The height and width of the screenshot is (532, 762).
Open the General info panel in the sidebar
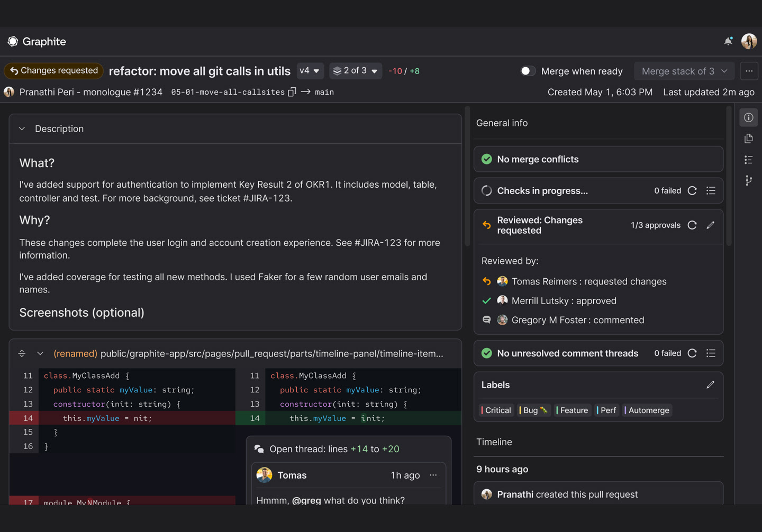coord(748,117)
